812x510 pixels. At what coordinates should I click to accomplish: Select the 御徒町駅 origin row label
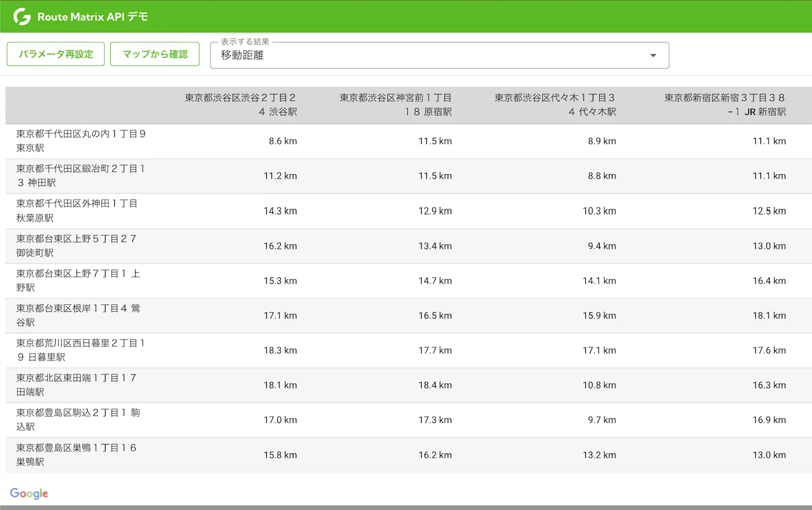(x=76, y=246)
